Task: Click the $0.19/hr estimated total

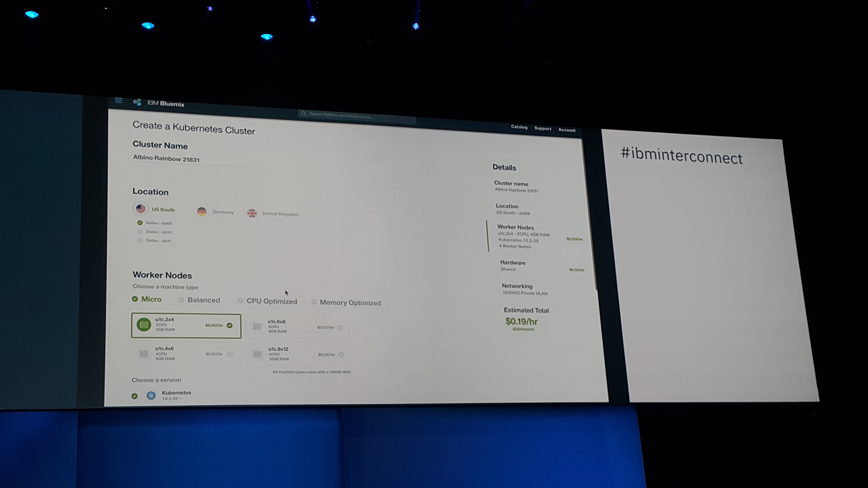Action: (x=521, y=321)
